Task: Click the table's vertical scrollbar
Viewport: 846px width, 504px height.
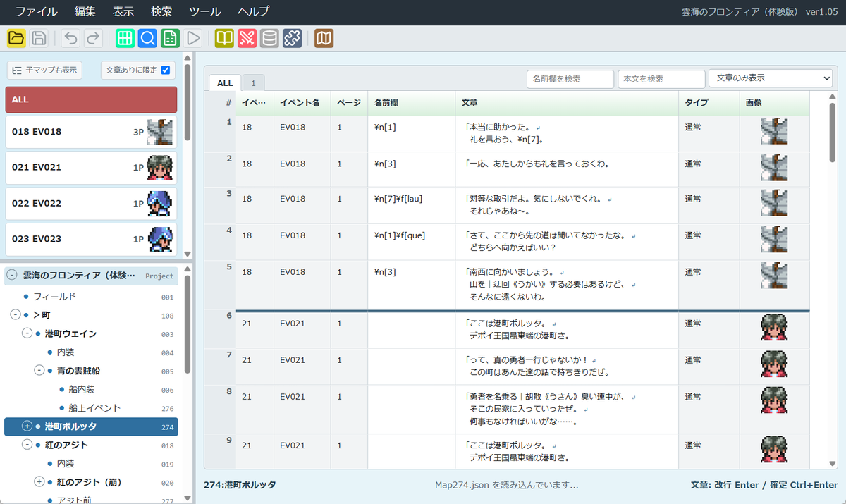Action: (x=833, y=133)
